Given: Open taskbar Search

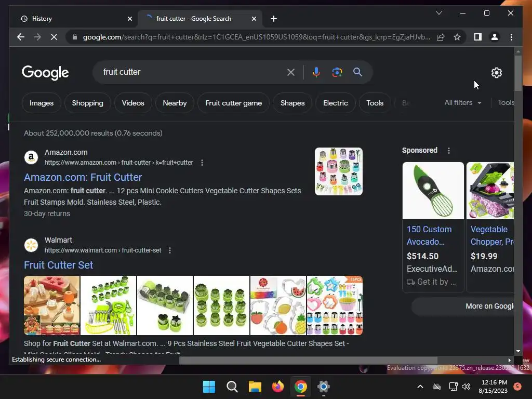Looking at the screenshot, I should click(232, 387).
